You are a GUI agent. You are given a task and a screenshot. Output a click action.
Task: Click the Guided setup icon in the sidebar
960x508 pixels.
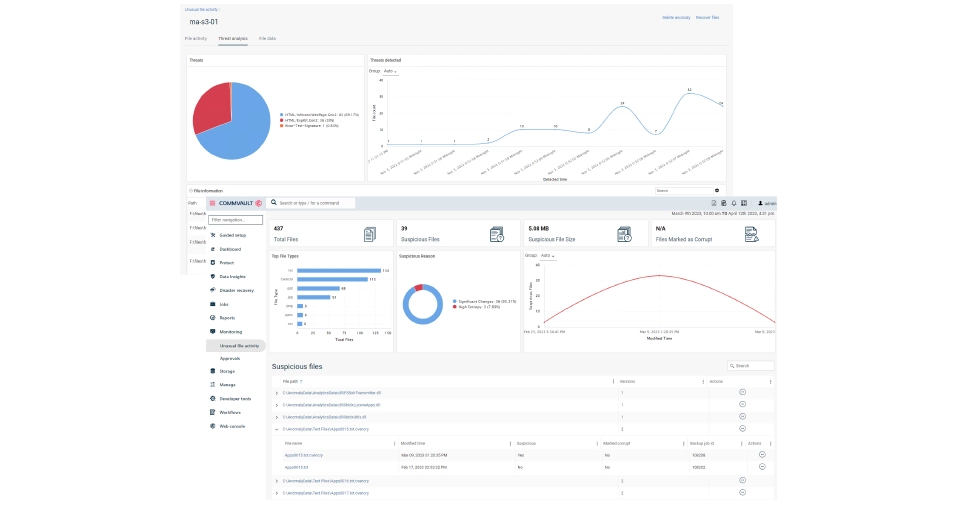tap(212, 233)
